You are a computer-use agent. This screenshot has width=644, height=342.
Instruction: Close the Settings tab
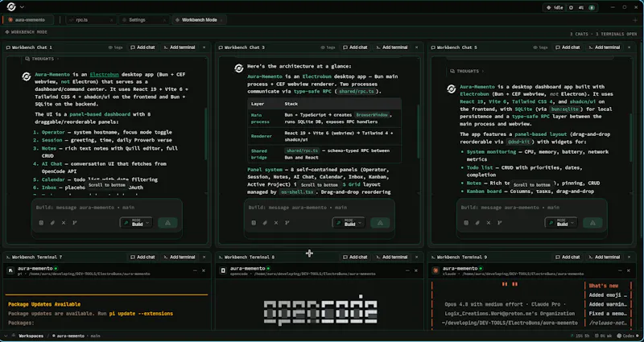click(x=164, y=19)
